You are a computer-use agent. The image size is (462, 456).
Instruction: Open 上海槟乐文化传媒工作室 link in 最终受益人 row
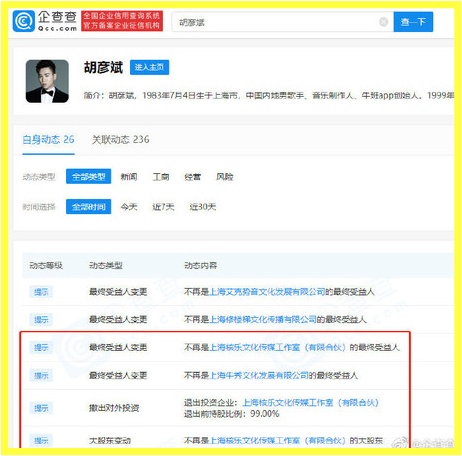(x=278, y=347)
